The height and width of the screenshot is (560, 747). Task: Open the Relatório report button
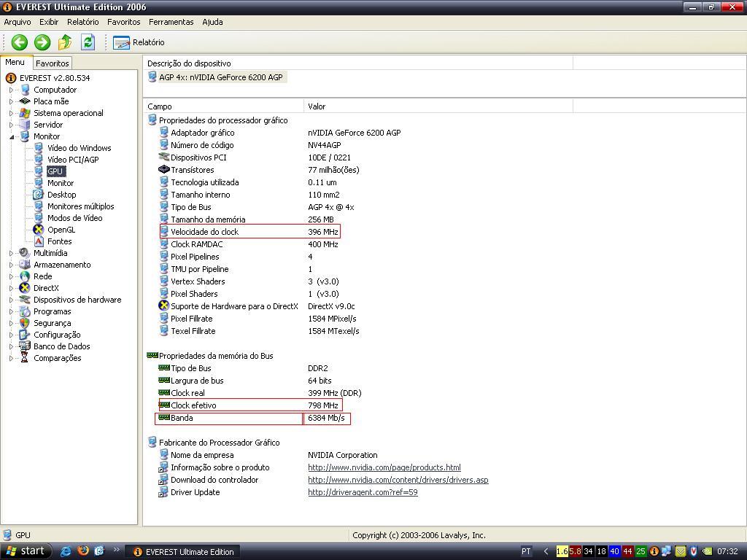pos(139,42)
